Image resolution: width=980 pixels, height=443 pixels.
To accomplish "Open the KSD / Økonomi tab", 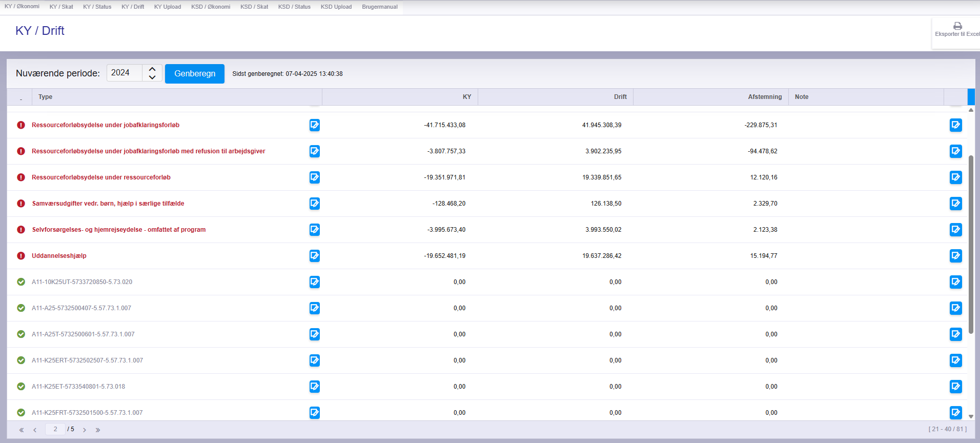I will pyautogui.click(x=211, y=7).
